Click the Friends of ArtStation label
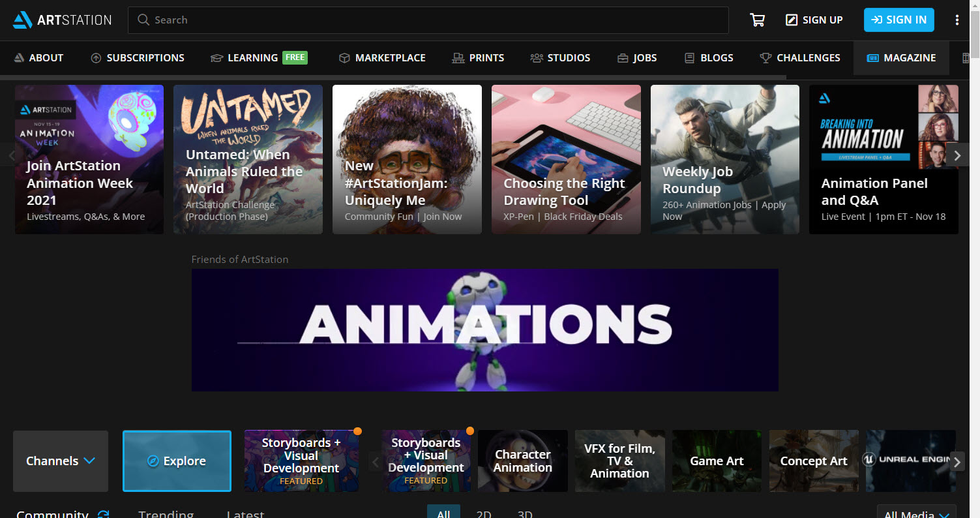Image resolution: width=980 pixels, height=518 pixels. [240, 259]
